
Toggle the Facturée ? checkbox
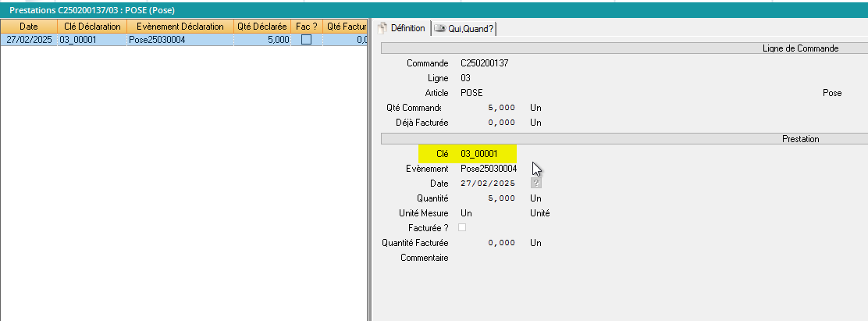click(462, 227)
